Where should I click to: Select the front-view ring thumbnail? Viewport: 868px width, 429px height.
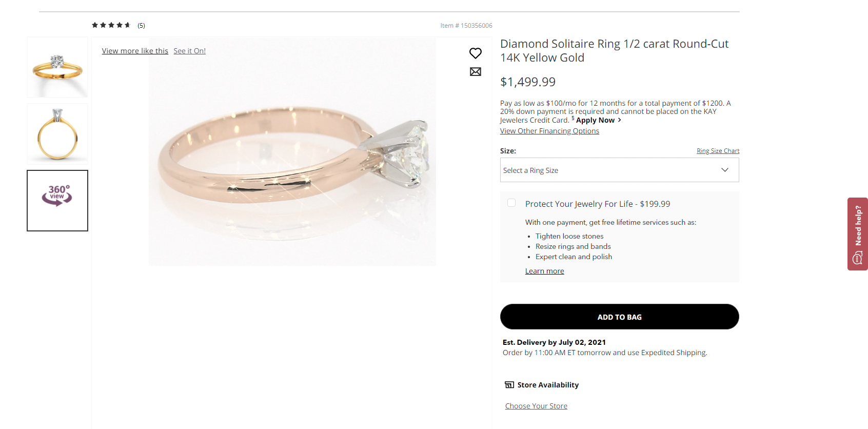tap(57, 67)
